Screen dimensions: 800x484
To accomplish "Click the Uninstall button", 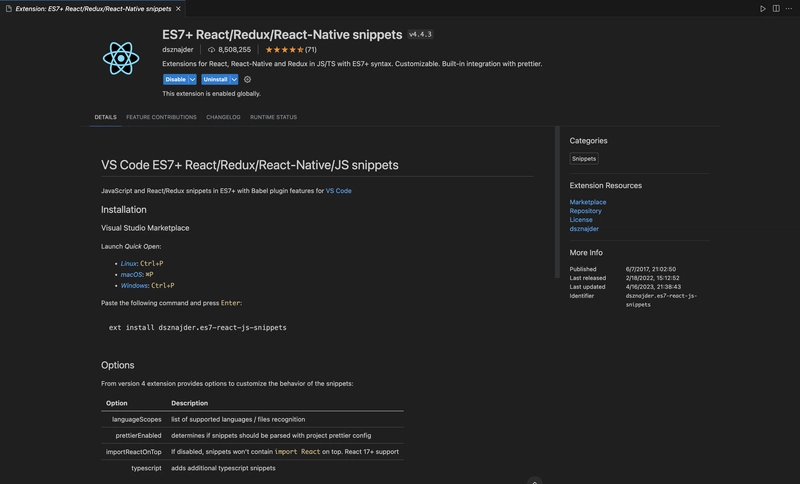I will 215,80.
